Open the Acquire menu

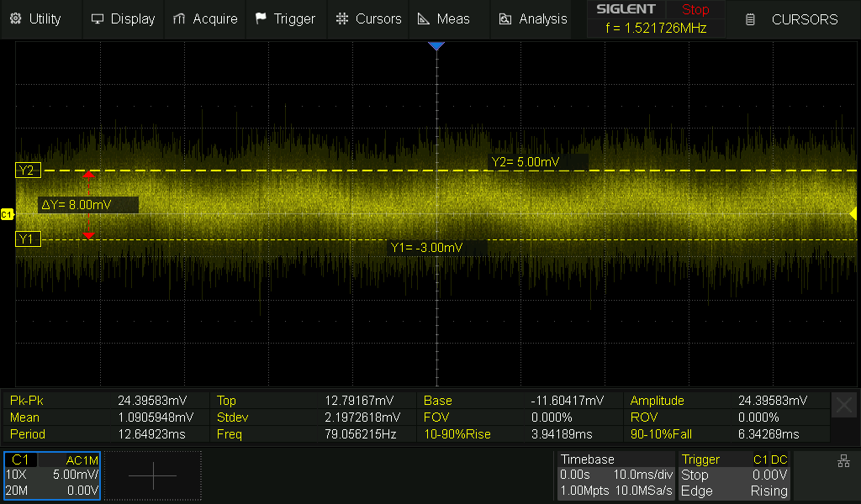click(205, 18)
